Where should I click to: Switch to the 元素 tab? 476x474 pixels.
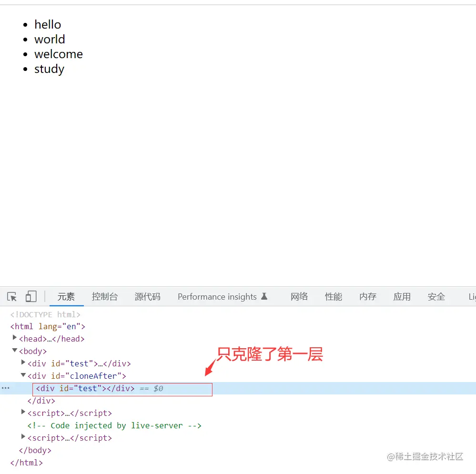point(66,296)
